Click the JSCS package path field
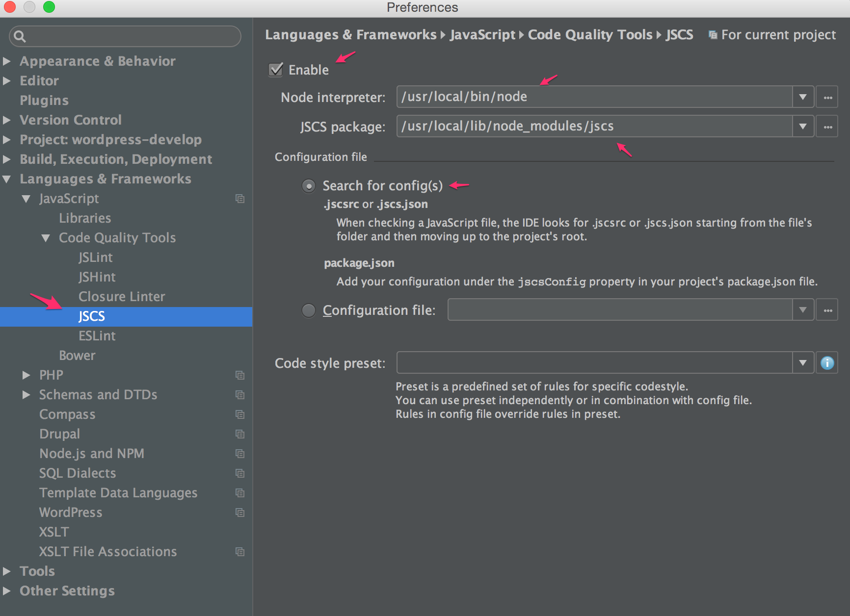Screen dimensions: 850x616 point(594,127)
